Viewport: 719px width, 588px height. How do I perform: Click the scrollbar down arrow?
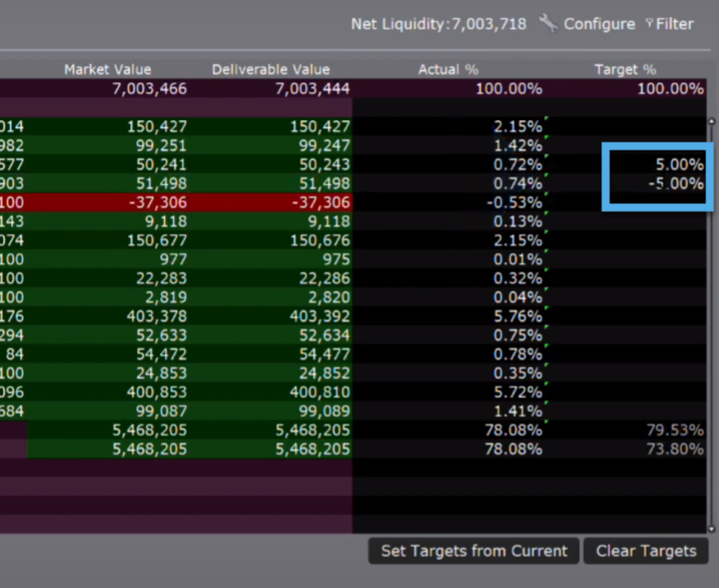coord(713,528)
